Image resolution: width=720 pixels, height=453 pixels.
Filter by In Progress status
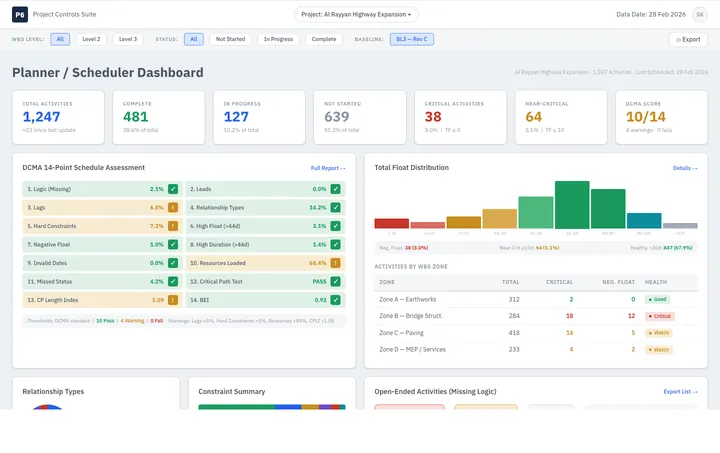278,39
